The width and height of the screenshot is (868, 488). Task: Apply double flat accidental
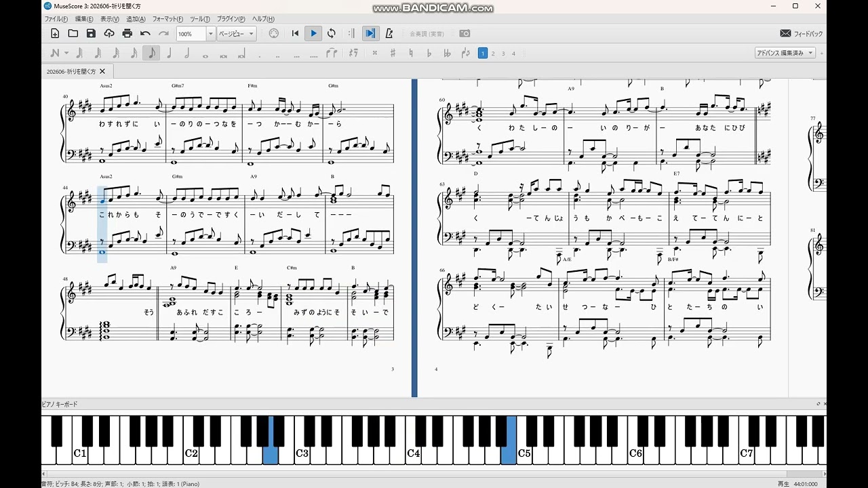point(448,53)
